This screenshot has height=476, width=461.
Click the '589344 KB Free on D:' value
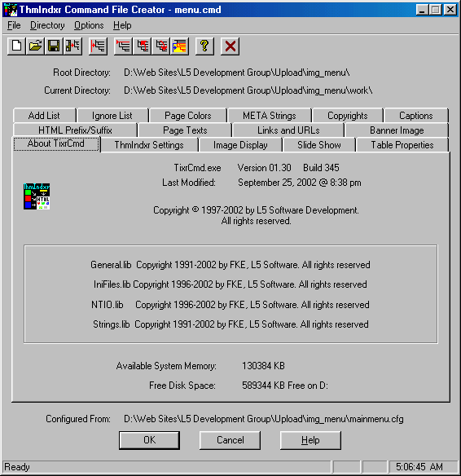coord(285,386)
